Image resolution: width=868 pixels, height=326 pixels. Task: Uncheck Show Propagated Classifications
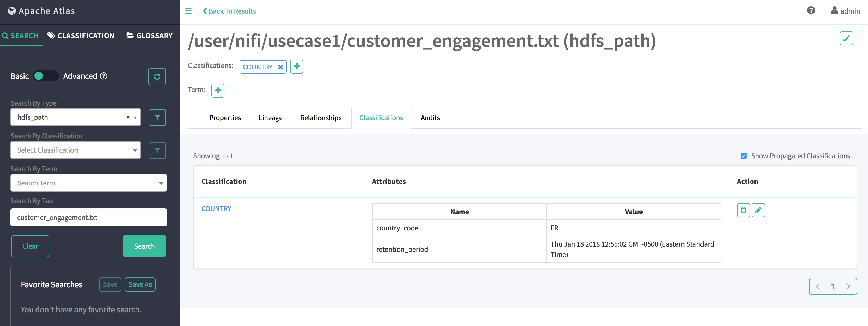[x=744, y=156]
